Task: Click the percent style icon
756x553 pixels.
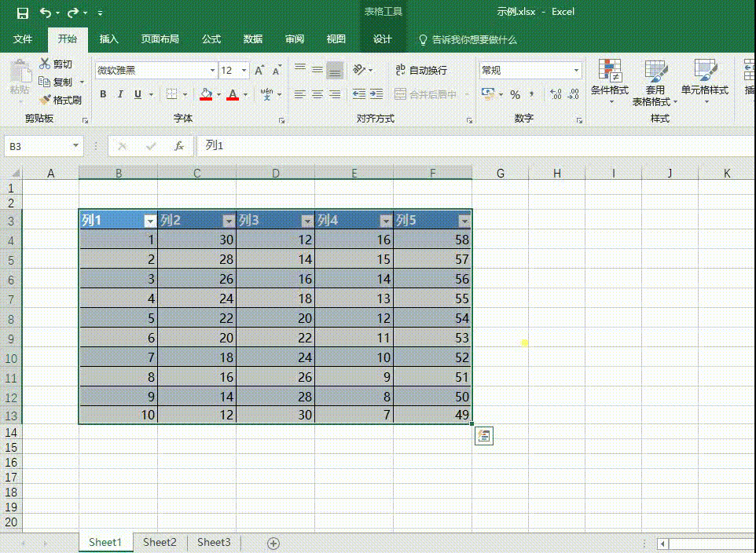Action: click(x=515, y=94)
